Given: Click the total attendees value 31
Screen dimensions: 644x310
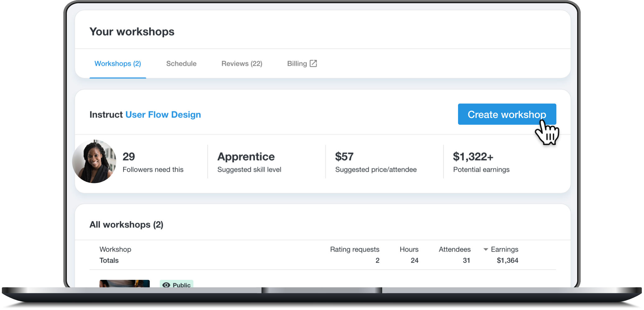Looking at the screenshot, I should click(466, 261).
